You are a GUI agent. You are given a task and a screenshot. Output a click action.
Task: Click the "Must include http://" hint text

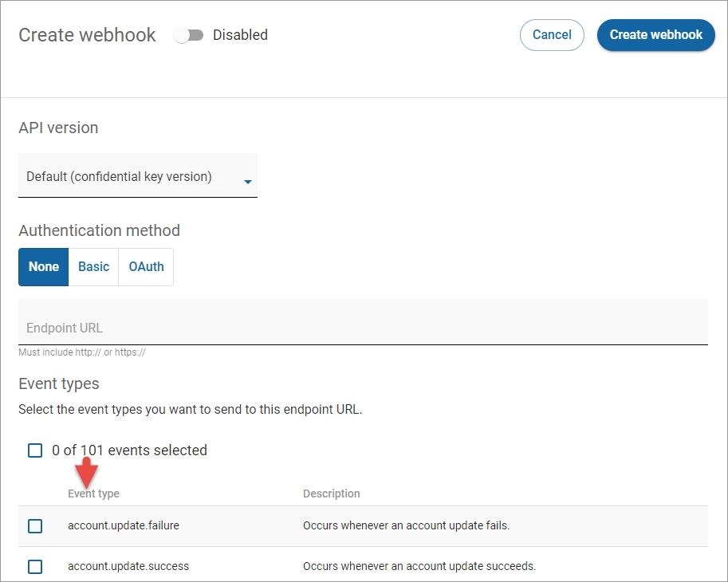(x=82, y=352)
